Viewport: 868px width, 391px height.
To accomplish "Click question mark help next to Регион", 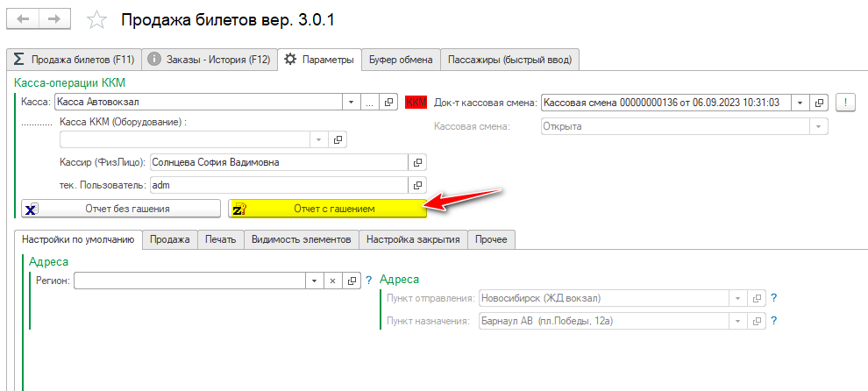I will pos(369,281).
